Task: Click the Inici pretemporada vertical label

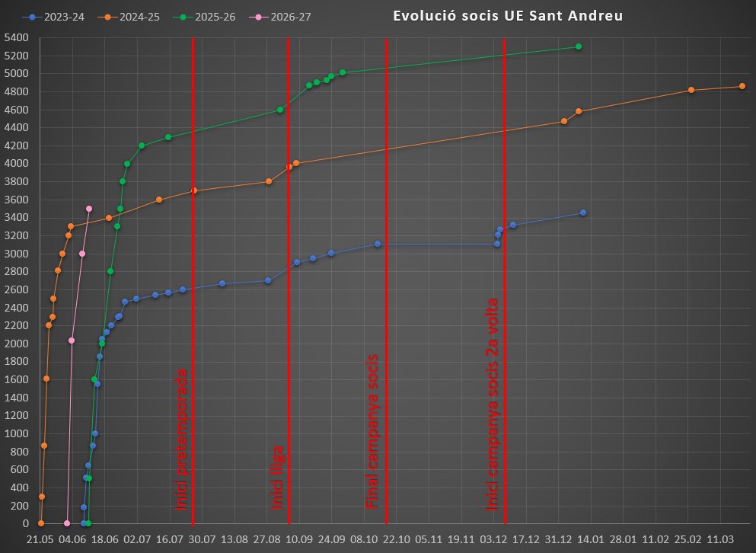Action: click(181, 439)
